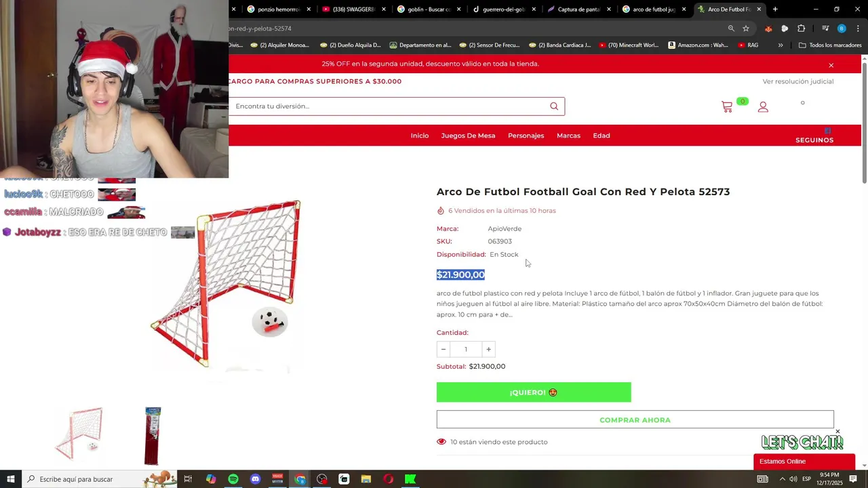Viewport: 868px width, 488px height.
Task: Open the shopping cart icon
Action: click(x=727, y=106)
